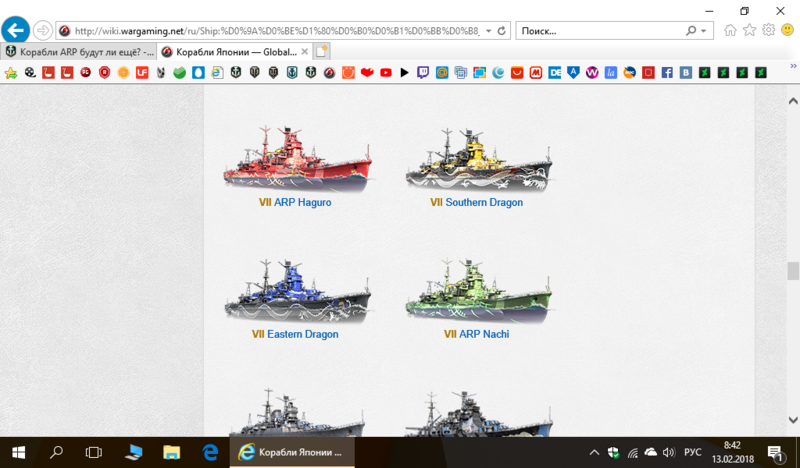Show hidden system tray icons
Screen dimensions: 800x468
(x=594, y=453)
